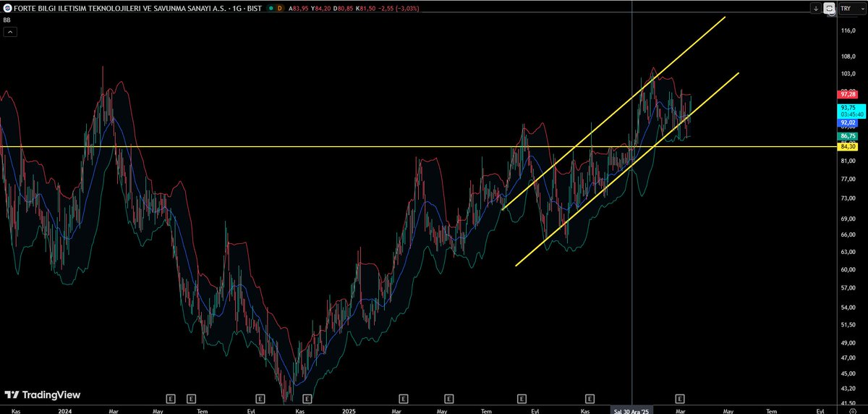This screenshot has height=414, width=868.
Task: Select the BB indicator label
Action: click(7, 21)
